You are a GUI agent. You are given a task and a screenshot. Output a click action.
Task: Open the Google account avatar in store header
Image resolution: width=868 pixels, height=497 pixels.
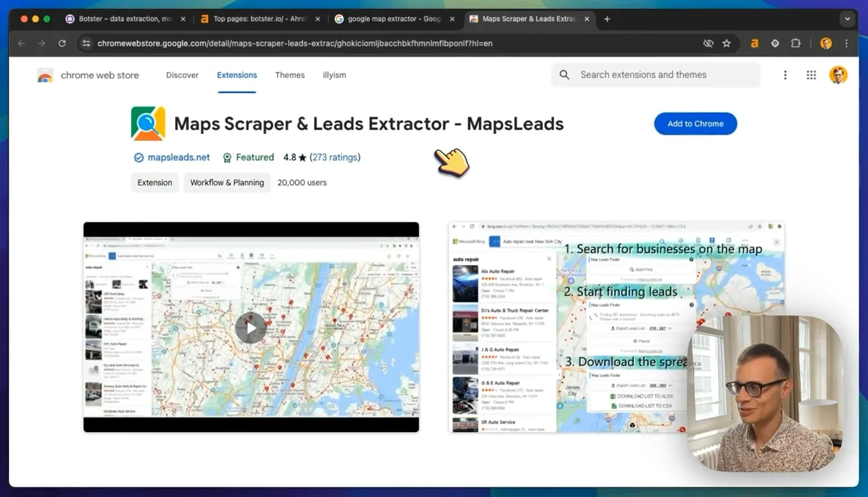click(x=838, y=75)
